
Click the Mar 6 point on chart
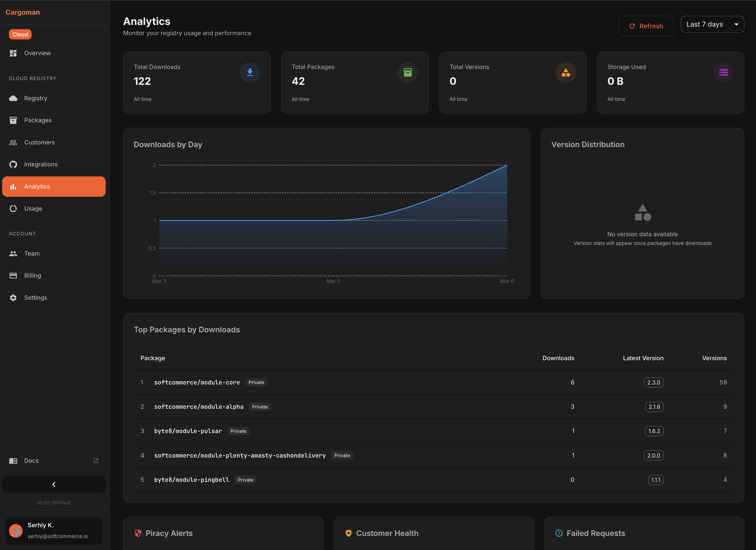507,165
